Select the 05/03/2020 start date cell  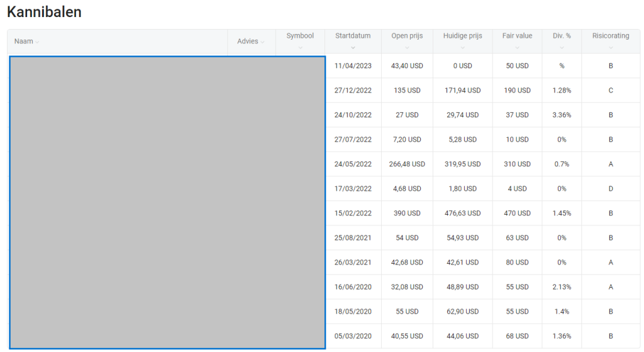point(353,336)
